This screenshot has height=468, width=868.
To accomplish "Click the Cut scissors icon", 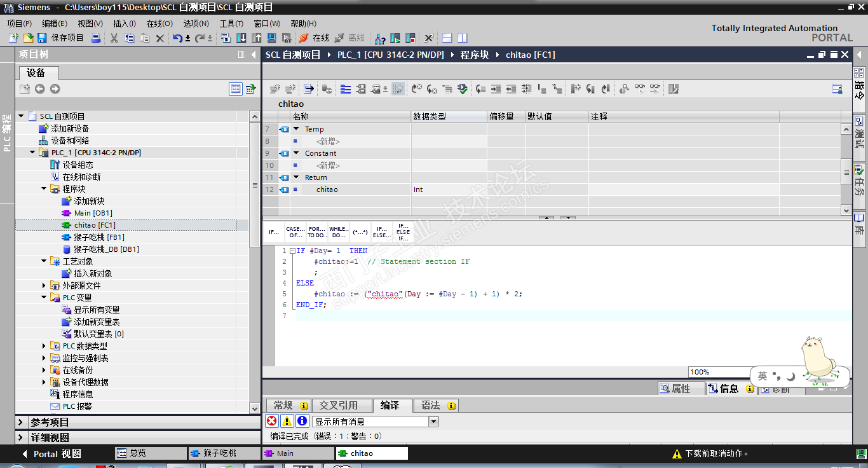I will [x=114, y=38].
